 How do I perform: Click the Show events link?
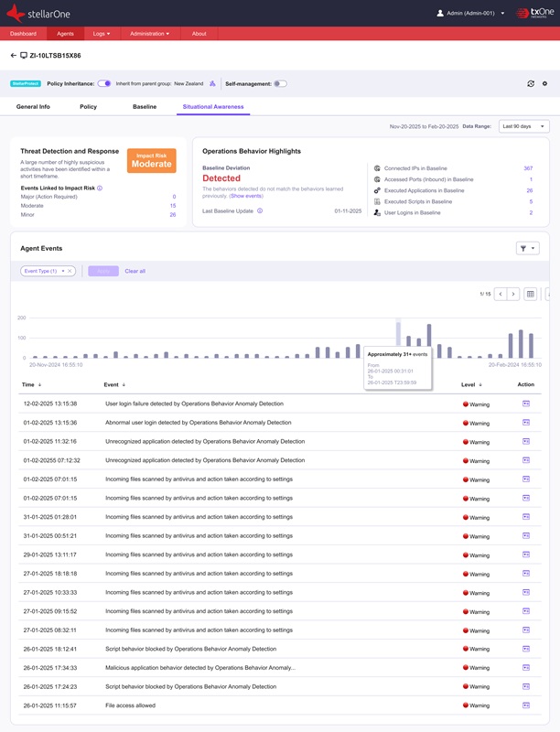pyautogui.click(x=246, y=196)
